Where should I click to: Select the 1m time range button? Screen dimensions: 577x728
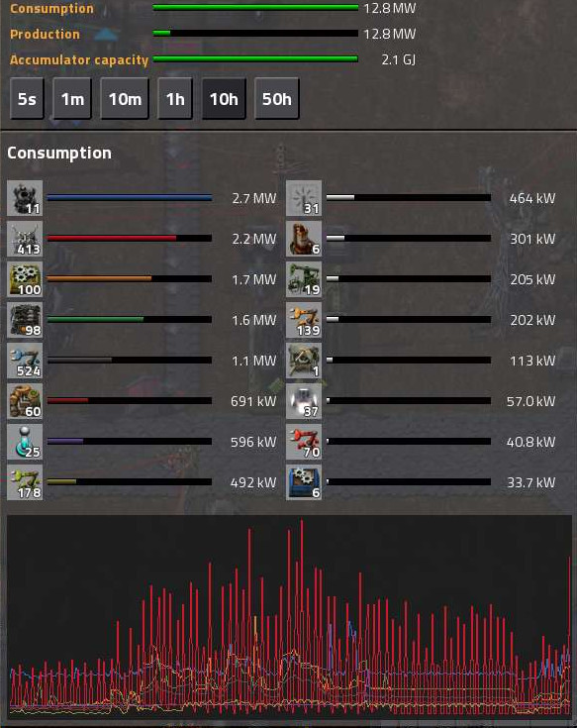(72, 98)
